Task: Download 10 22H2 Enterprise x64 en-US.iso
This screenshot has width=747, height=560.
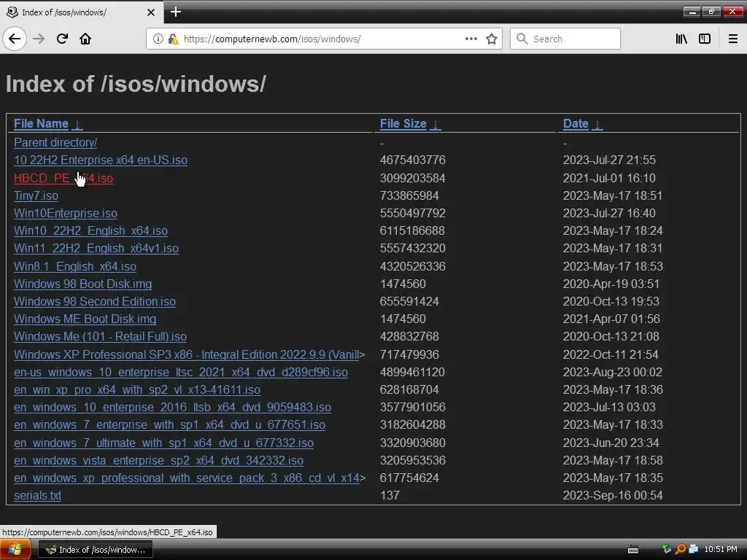Action: click(101, 160)
